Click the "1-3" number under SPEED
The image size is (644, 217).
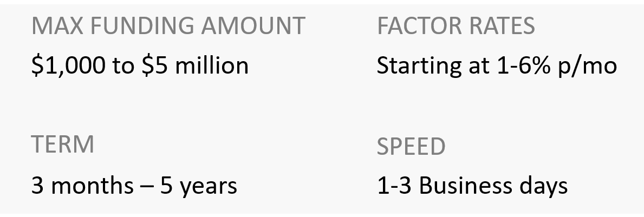394,186
